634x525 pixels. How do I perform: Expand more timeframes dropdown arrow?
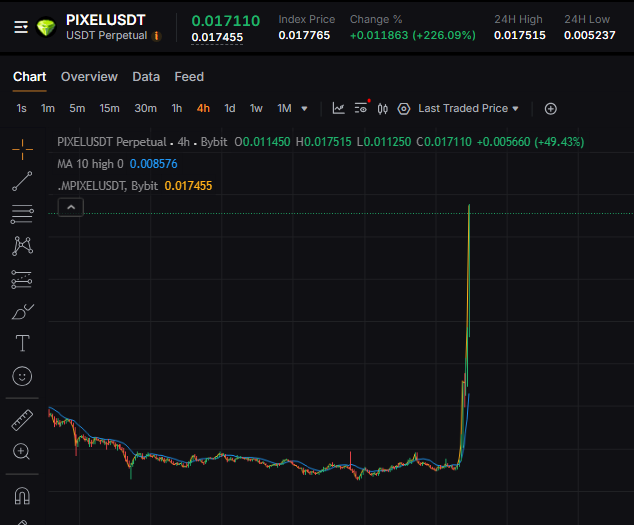(x=304, y=109)
